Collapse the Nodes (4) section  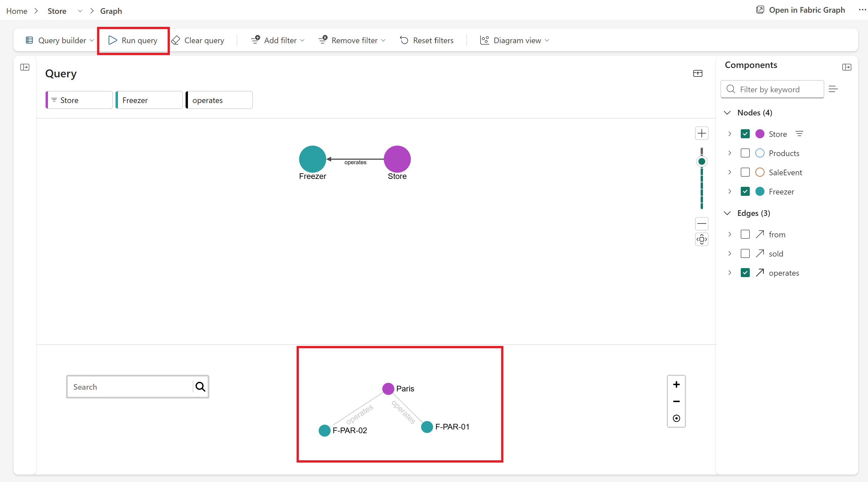pyautogui.click(x=727, y=113)
